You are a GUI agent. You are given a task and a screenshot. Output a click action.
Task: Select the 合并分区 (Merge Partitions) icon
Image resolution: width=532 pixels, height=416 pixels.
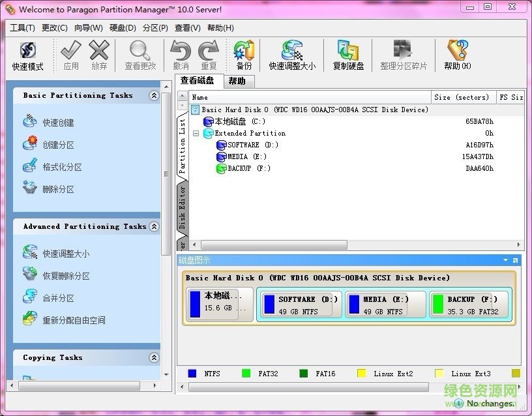pos(30,297)
